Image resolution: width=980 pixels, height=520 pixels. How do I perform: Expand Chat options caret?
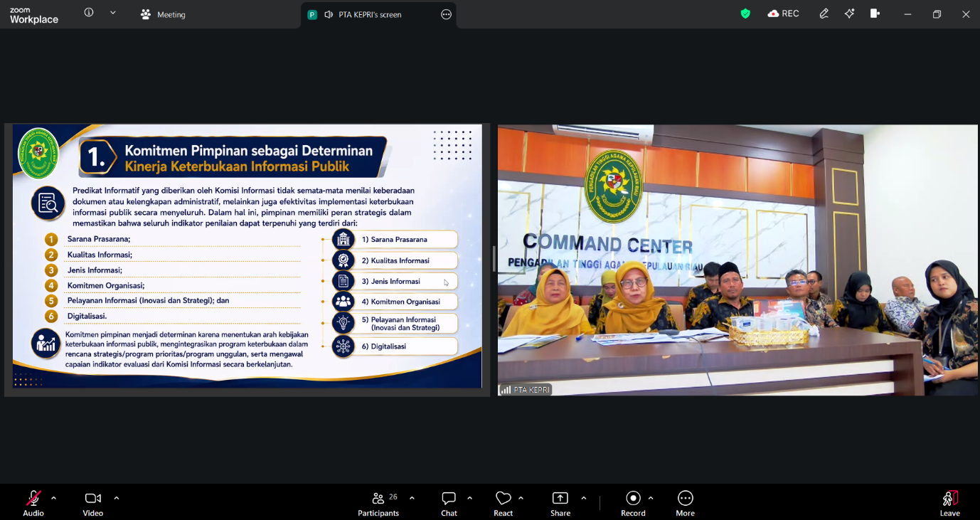pos(469,498)
